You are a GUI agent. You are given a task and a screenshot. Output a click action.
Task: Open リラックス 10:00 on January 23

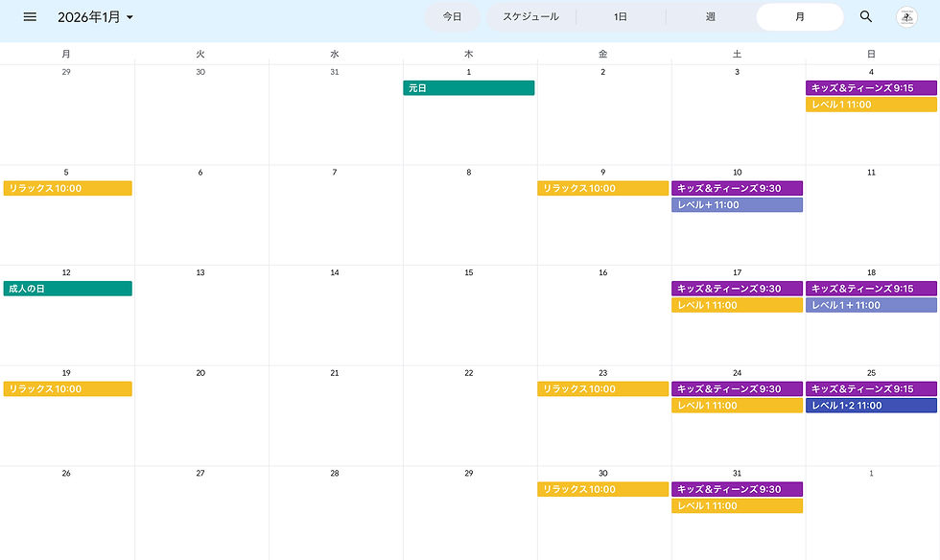coord(602,388)
